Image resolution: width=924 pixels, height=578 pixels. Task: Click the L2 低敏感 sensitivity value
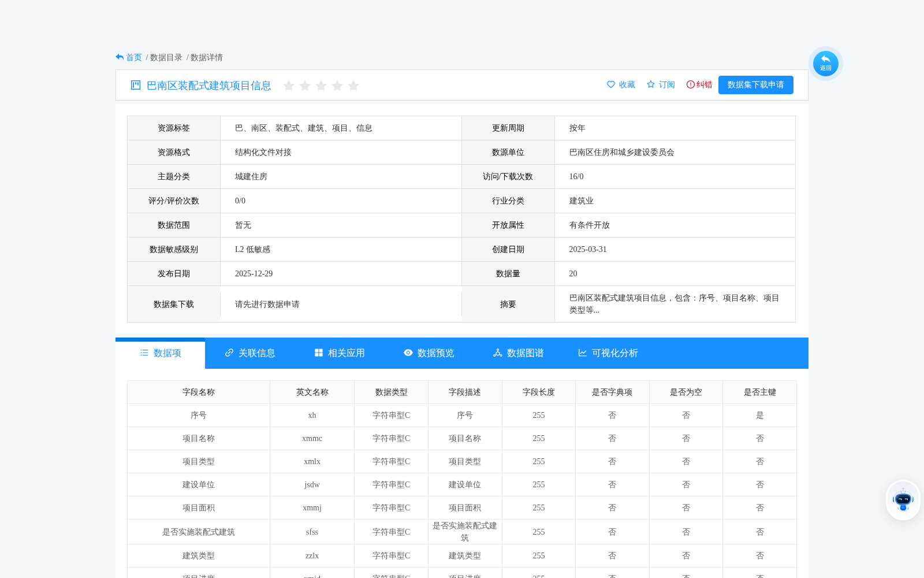point(253,250)
